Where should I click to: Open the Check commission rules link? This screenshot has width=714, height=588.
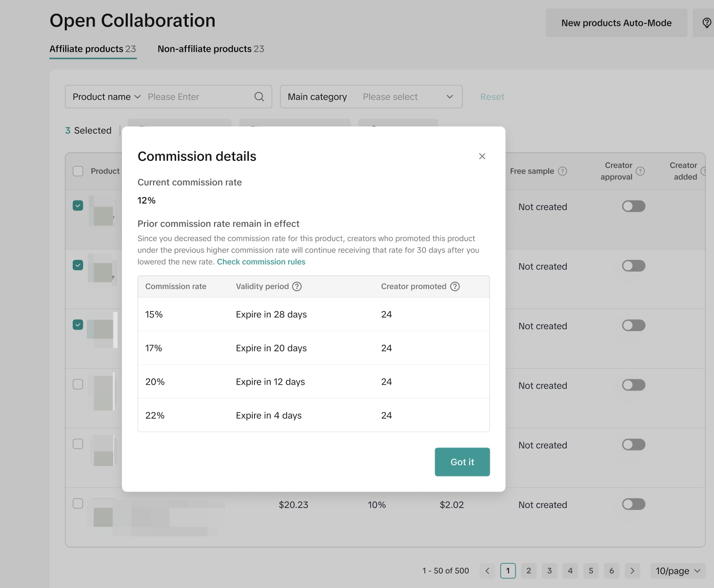pos(261,262)
